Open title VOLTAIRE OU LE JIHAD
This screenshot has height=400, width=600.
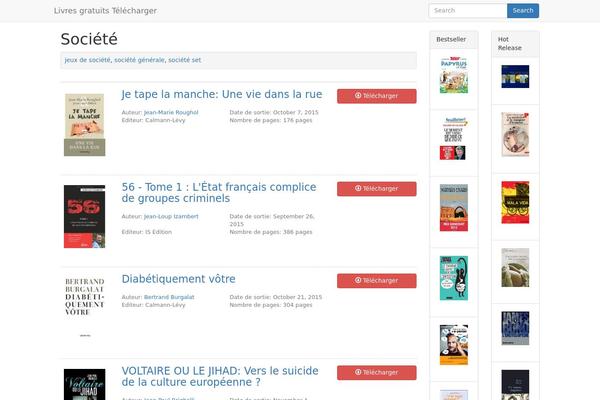pyautogui.click(x=220, y=377)
